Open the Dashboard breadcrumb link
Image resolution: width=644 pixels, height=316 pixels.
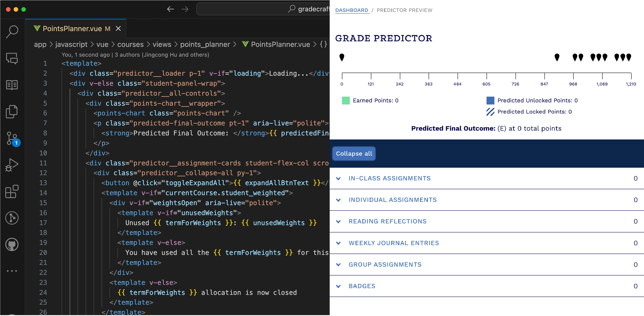pyautogui.click(x=352, y=10)
